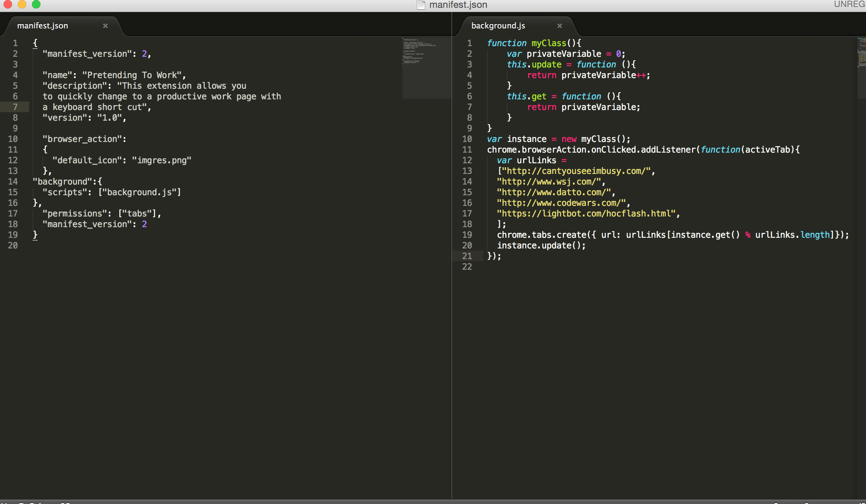Switch to the background.js tab
Screen dimensions: 866x504
(498, 26)
